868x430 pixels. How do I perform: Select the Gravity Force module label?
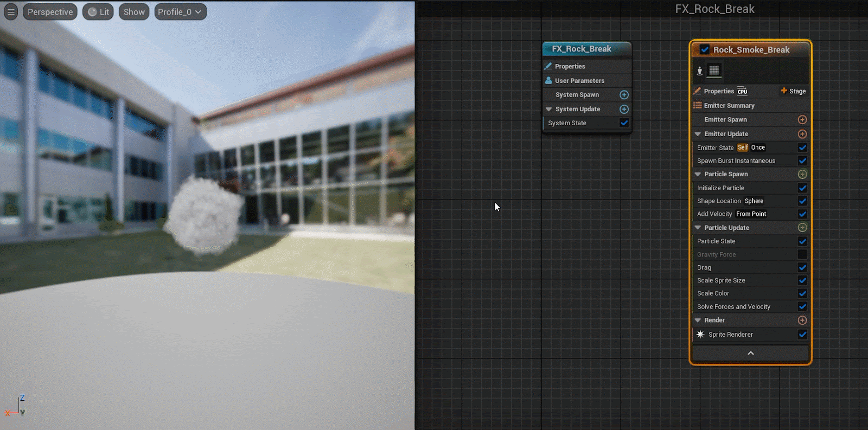click(x=717, y=254)
